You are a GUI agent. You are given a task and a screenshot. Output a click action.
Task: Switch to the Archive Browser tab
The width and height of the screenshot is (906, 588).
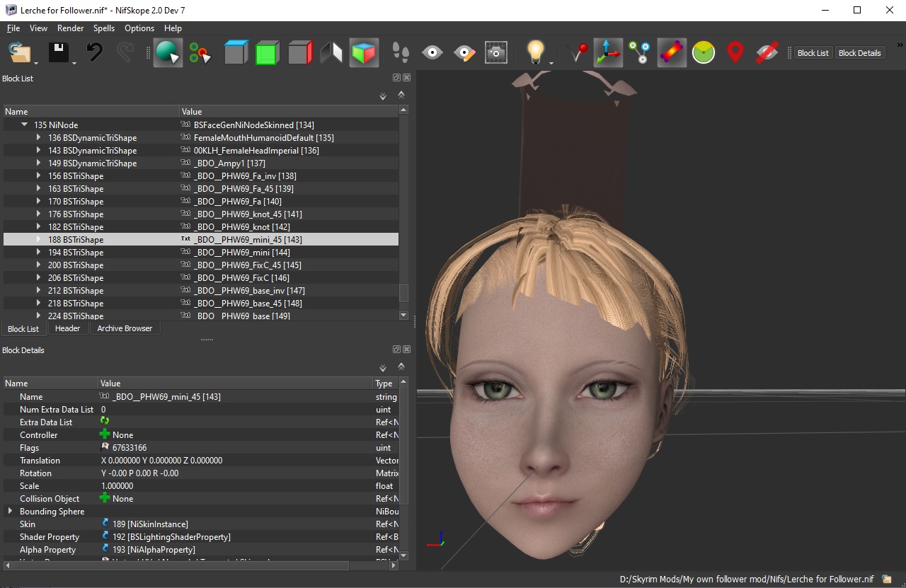pyautogui.click(x=125, y=328)
